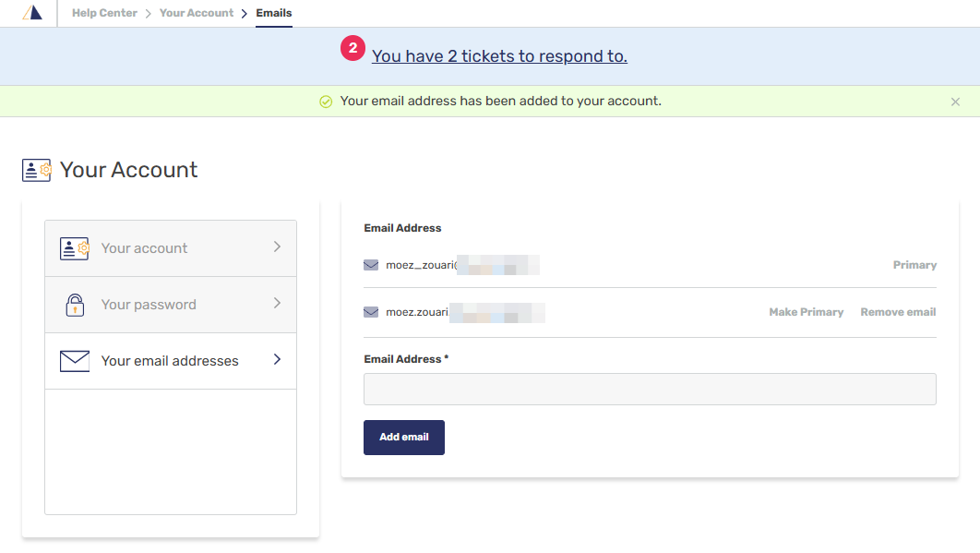Expand the Your account chevron
The image size is (980, 553).
[x=277, y=247]
